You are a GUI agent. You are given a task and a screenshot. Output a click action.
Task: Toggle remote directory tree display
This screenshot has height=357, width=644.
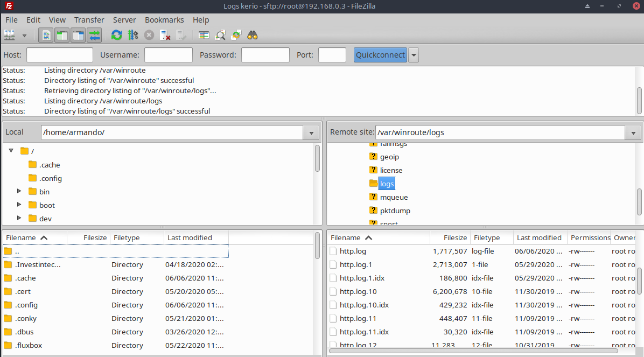click(x=78, y=36)
